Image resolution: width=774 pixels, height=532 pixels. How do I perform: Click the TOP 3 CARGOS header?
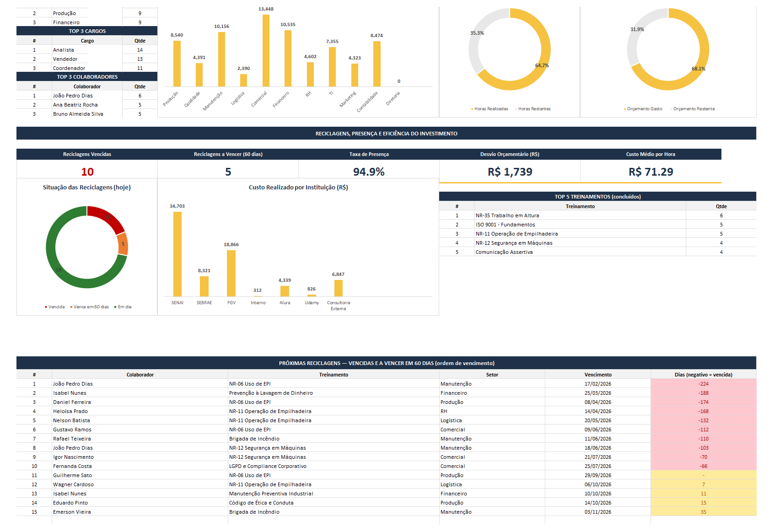click(x=87, y=31)
